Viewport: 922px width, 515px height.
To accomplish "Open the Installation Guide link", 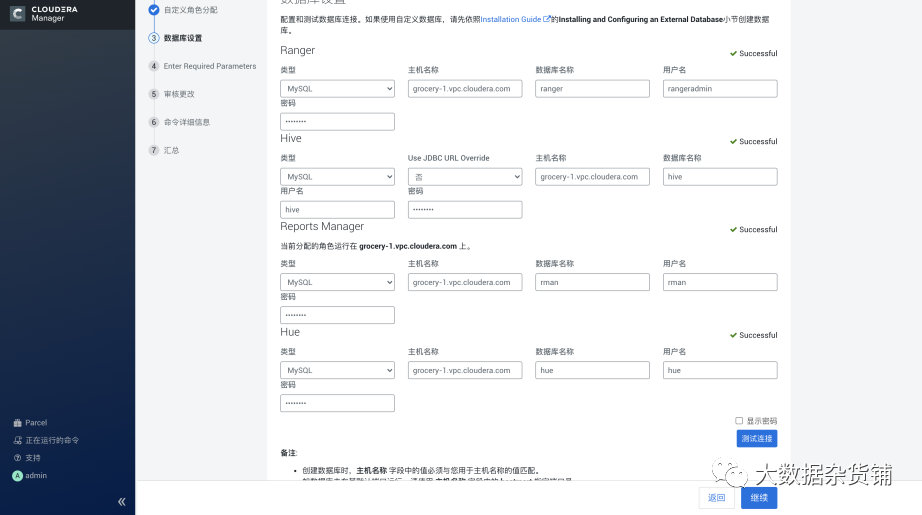I will (x=516, y=19).
